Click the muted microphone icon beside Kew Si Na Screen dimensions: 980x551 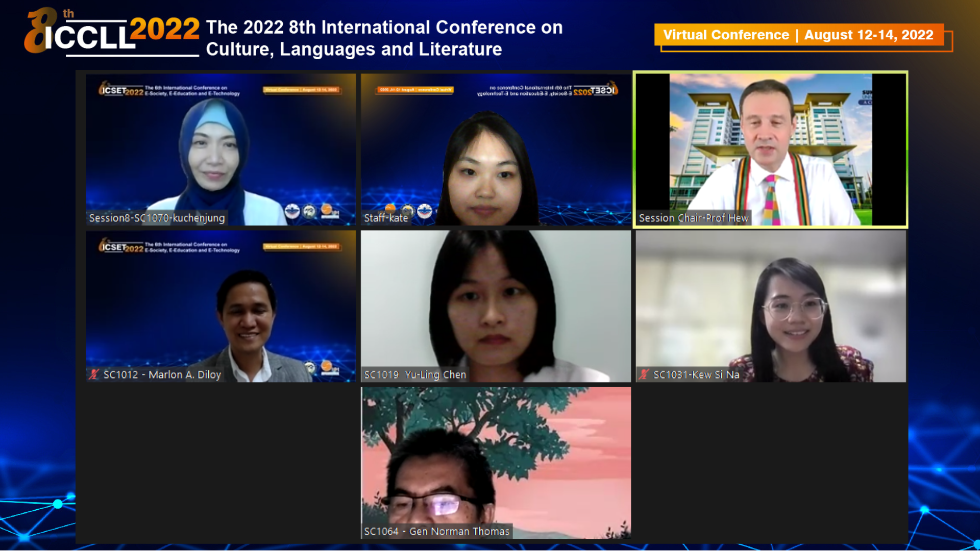644,374
